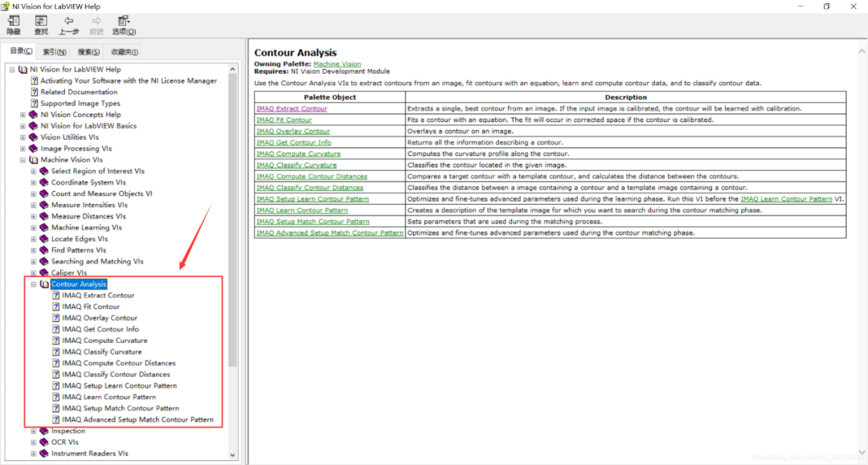868x465 pixels.
Task: Collapse the root NI Vision for LabVIEW Help node
Action: click(x=12, y=70)
